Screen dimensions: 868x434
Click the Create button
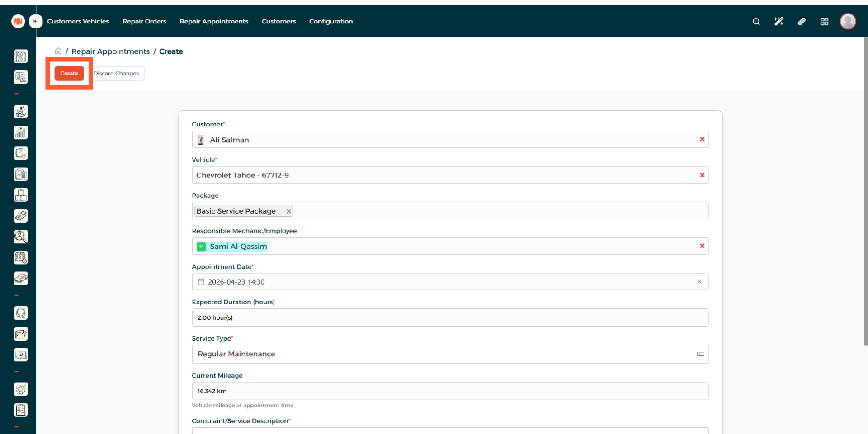[69, 74]
